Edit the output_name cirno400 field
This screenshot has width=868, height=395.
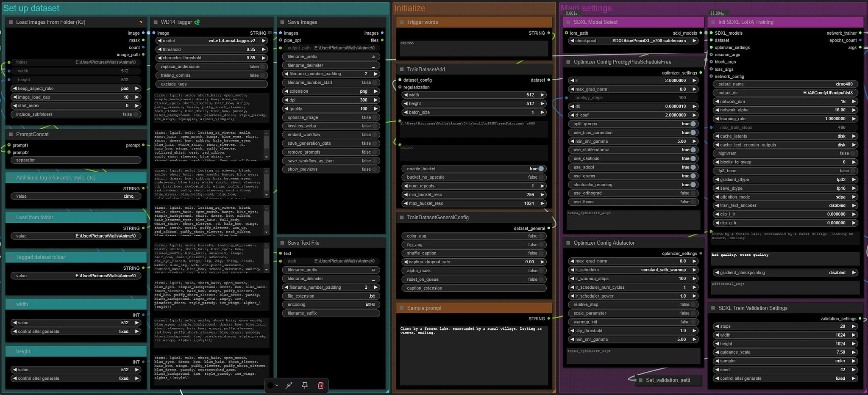786,84
